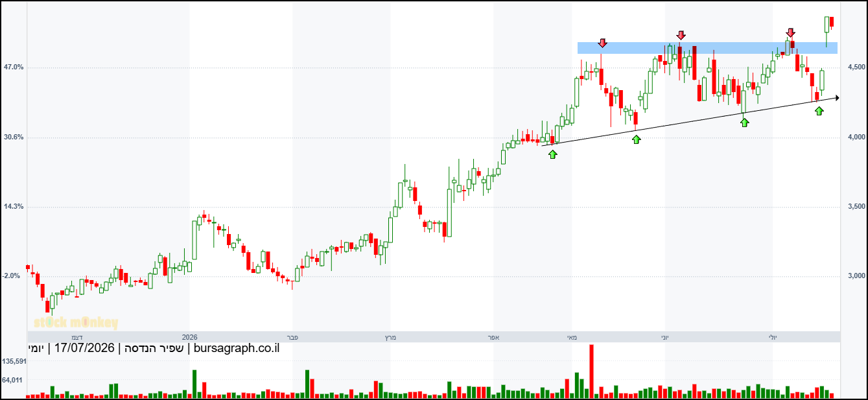Click the 2026 year marker on time axis
868x400 pixels.
(x=189, y=337)
